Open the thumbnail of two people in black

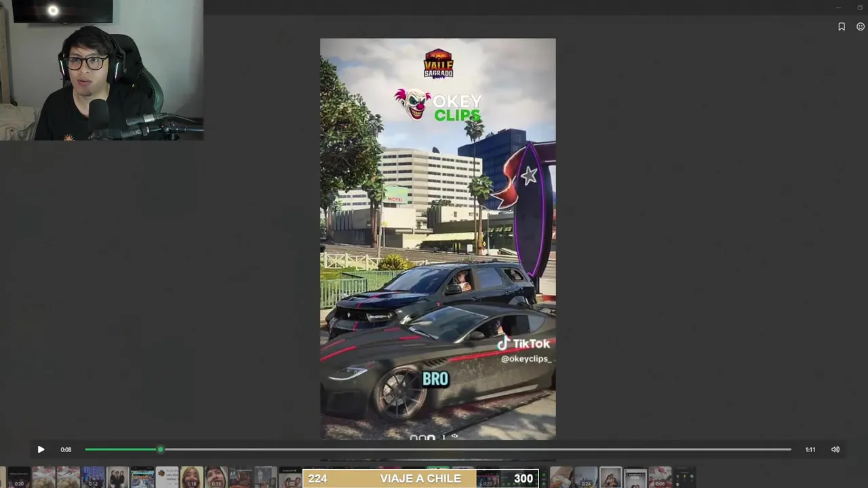(x=118, y=477)
